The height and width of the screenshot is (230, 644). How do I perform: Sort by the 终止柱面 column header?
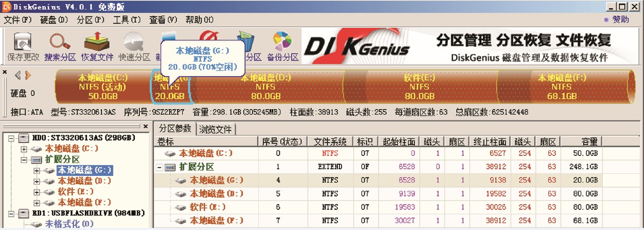[x=490, y=141]
